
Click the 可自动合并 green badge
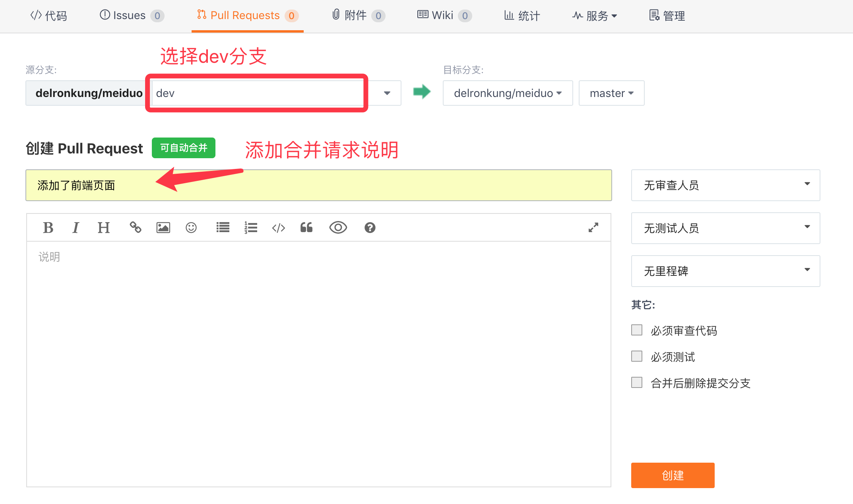(x=184, y=148)
